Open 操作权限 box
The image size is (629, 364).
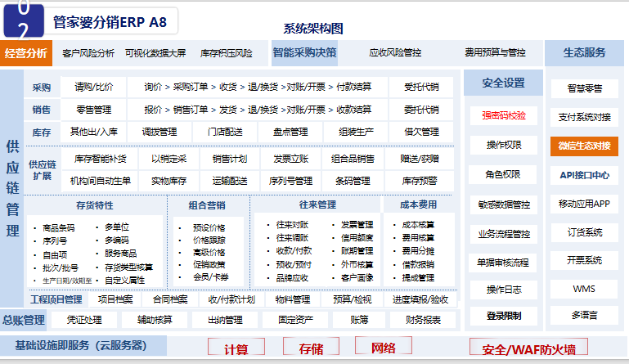(504, 145)
